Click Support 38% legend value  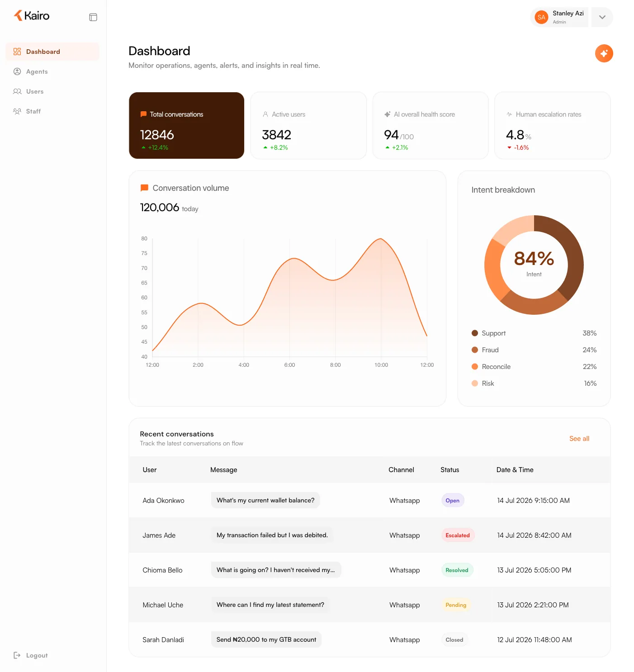point(589,333)
